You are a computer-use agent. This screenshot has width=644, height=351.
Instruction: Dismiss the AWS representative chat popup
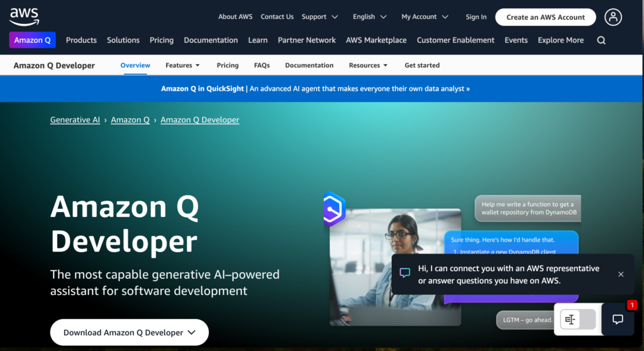(621, 274)
